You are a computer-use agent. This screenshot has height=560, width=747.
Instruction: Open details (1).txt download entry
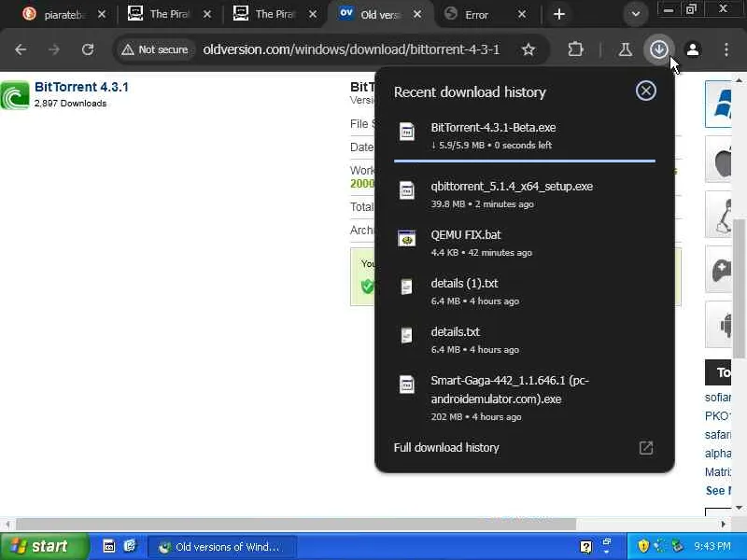point(524,291)
